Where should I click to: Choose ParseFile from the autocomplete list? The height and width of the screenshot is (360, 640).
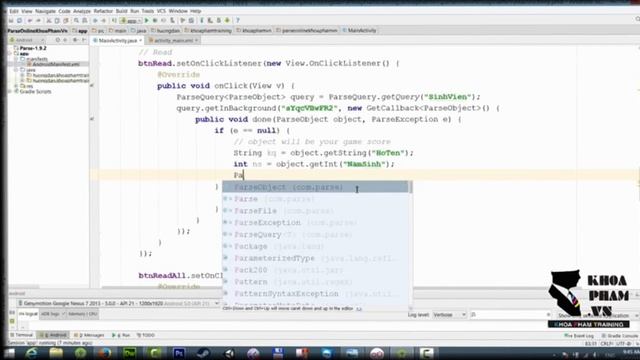(315, 211)
